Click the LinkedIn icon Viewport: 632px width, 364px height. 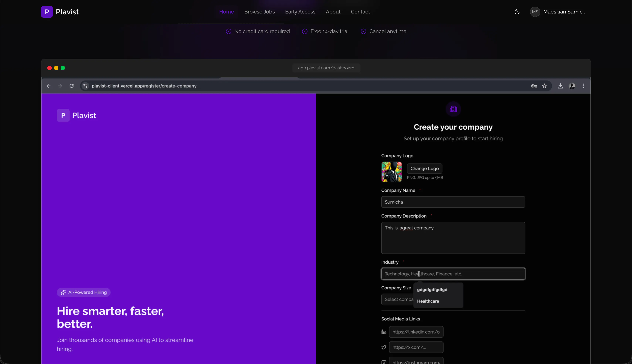point(384,332)
